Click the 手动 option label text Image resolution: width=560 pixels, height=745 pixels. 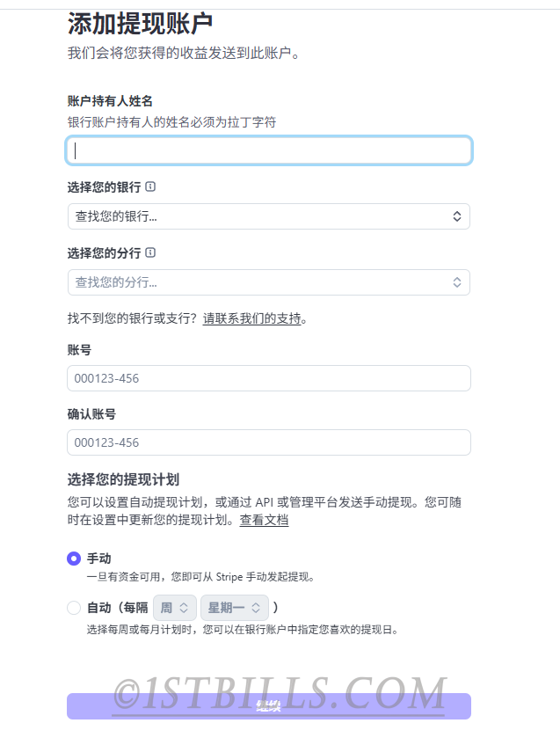98,559
